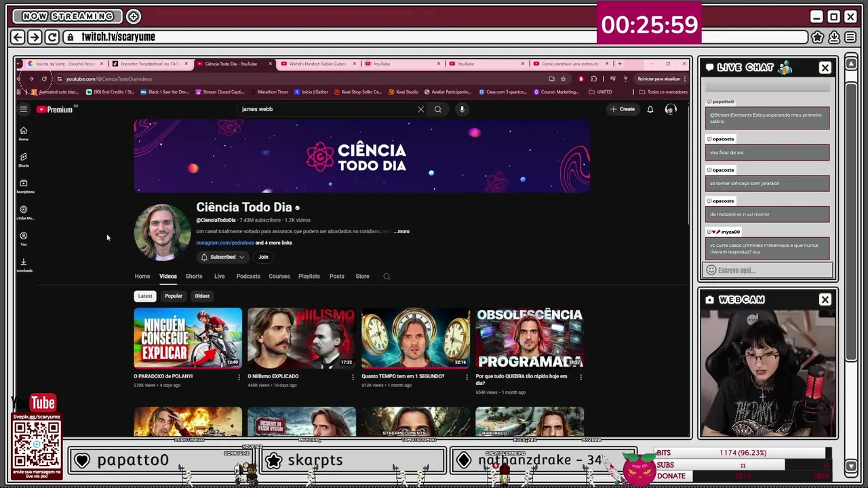Screen dimensions: 868x488
Task: Open the Subscribed notification dropdown
Action: (222, 258)
